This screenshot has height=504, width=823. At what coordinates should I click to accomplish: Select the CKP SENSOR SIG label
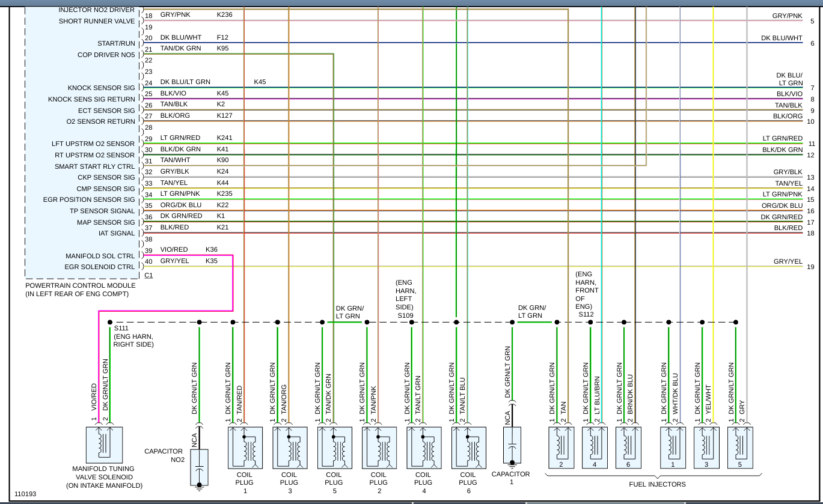point(106,178)
